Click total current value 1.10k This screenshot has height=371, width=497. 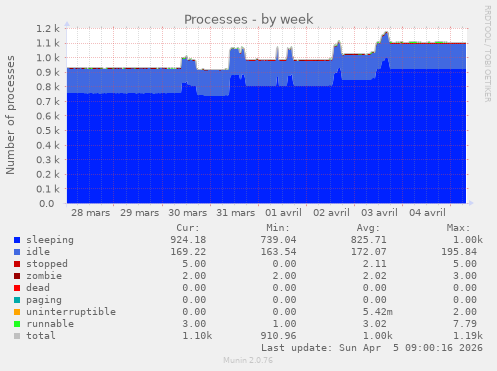(197, 336)
